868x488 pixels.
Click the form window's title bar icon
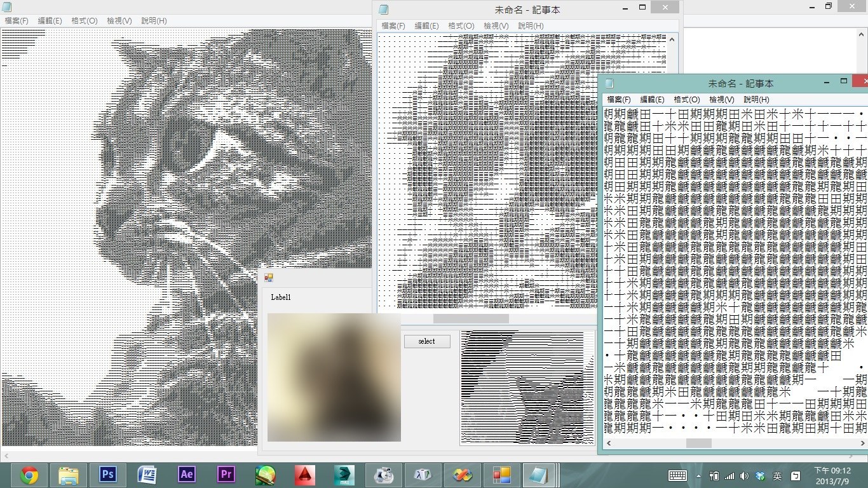269,278
